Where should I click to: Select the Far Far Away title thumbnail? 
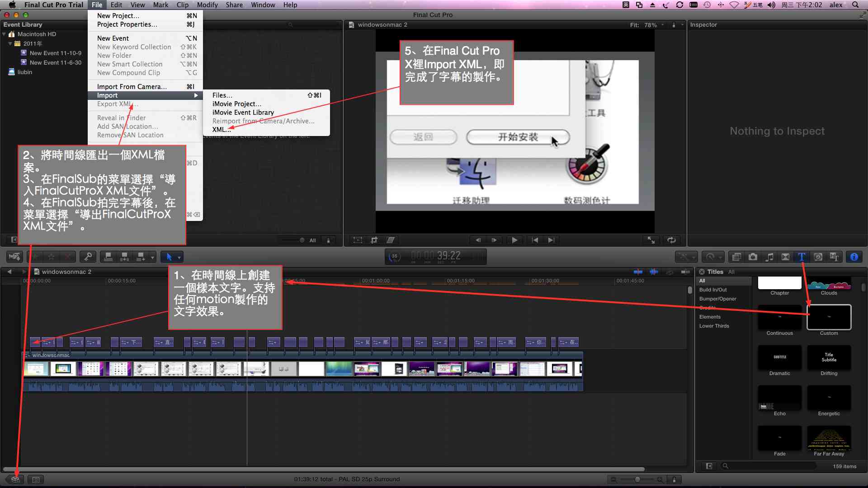[829, 438]
